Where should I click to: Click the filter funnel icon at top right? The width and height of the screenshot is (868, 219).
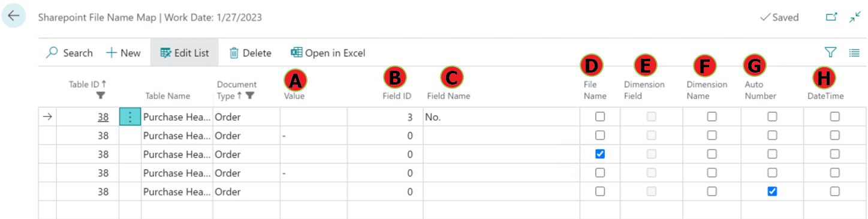[x=830, y=53]
